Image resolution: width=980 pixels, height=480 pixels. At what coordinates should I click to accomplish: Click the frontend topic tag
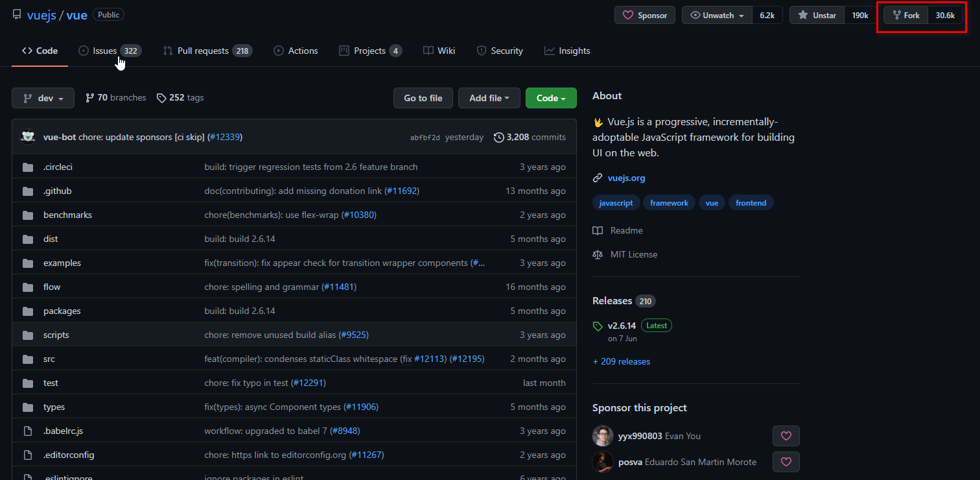751,203
